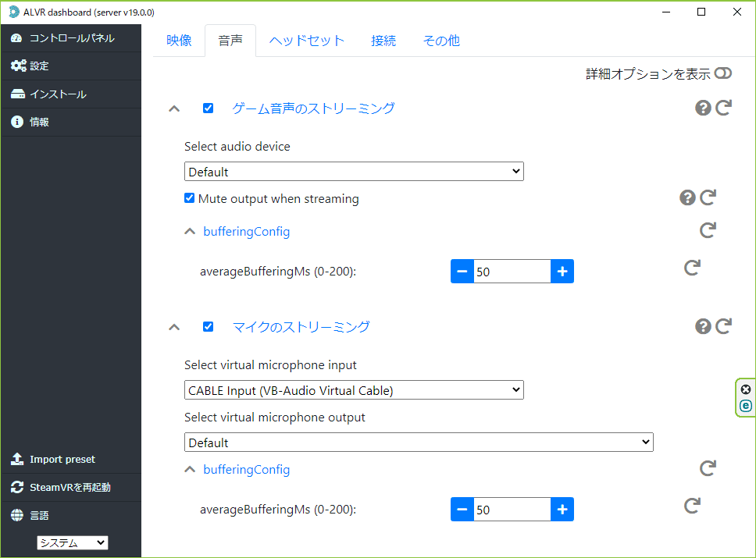
Task: Toggle 詳細オプションを表示 switch
Action: pyautogui.click(x=723, y=73)
